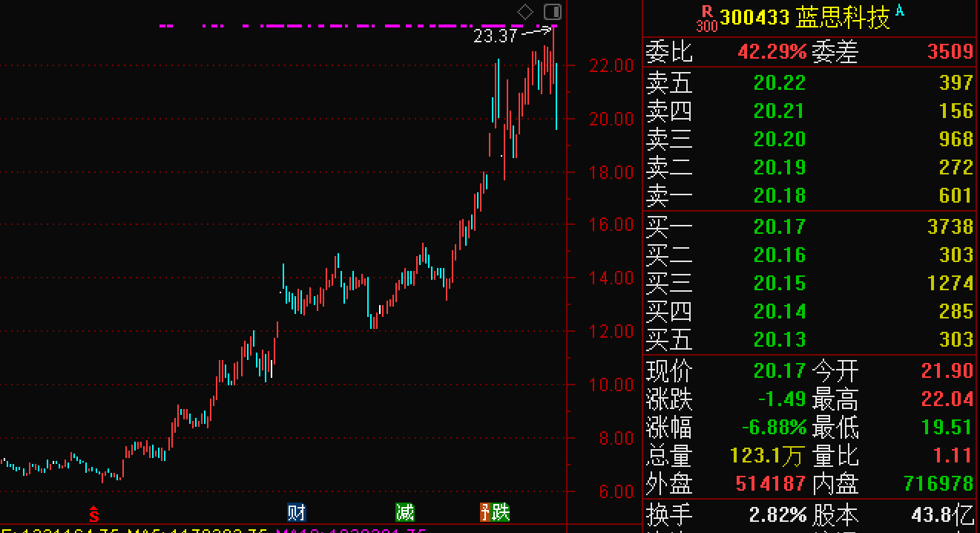
Task: Click stock code 300433
Action: point(754,18)
